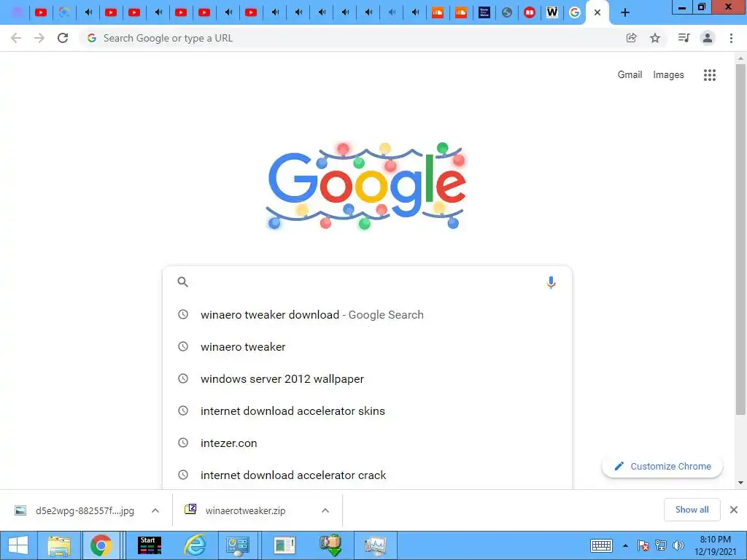The width and height of the screenshot is (747, 560).
Task: Open the Chrome three-dot menu
Action: click(x=731, y=38)
